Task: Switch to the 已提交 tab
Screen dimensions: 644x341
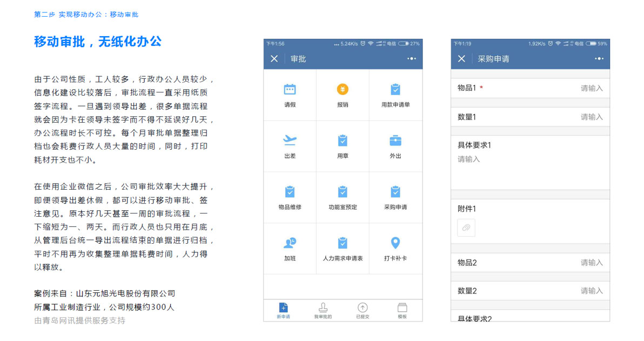Action: click(x=362, y=311)
